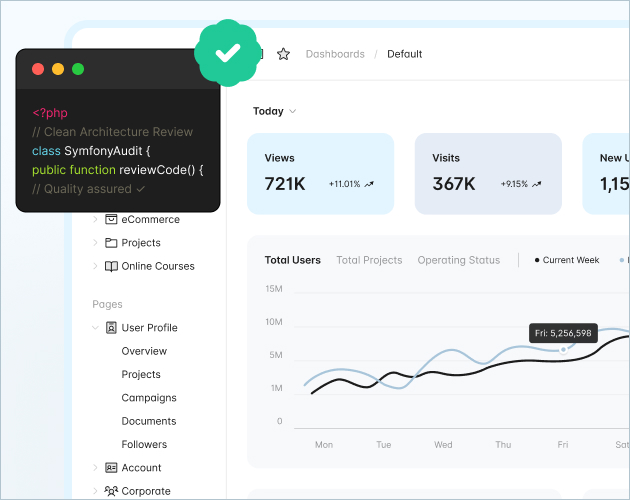The height and width of the screenshot is (500, 630).
Task: Click the star favorite icon
Action: (x=283, y=54)
